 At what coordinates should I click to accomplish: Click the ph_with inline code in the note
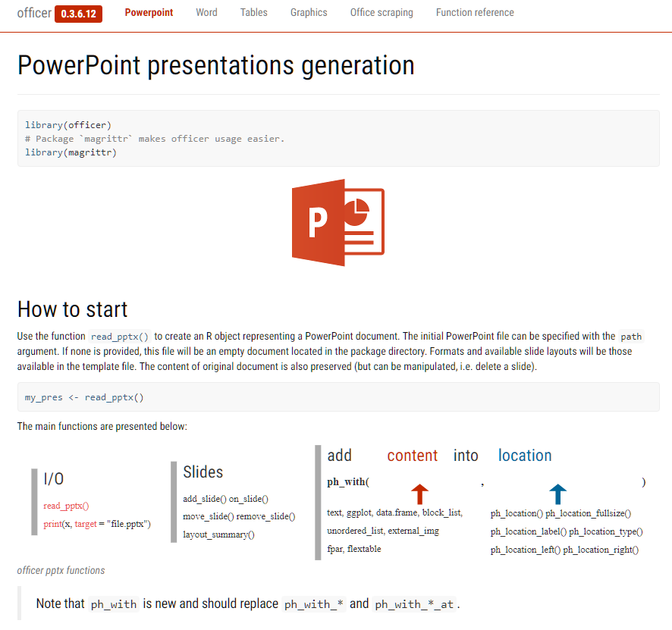[114, 604]
